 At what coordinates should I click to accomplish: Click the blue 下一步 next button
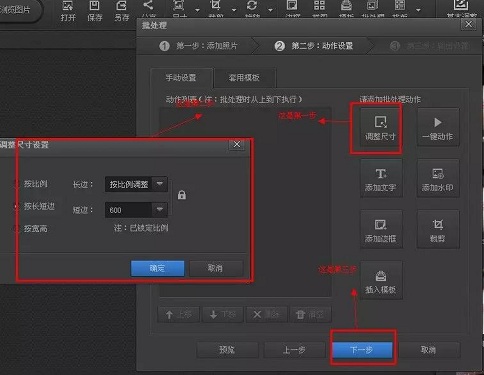pyautogui.click(x=362, y=350)
